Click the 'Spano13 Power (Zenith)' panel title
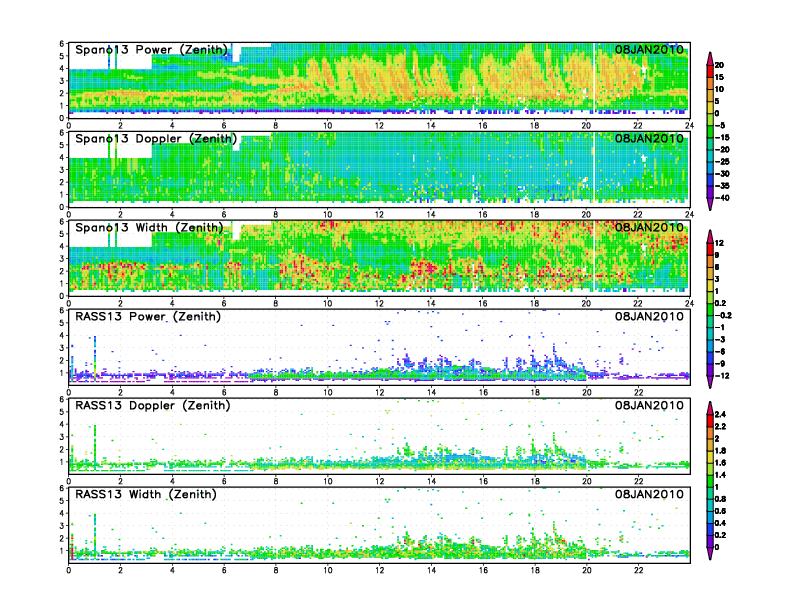This screenshot has width=792, height=612. click(x=152, y=50)
